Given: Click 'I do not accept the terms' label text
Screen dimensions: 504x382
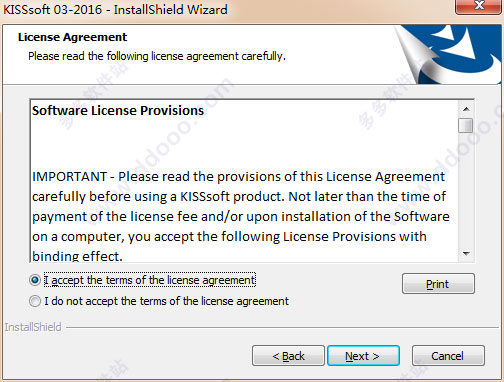Looking at the screenshot, I should [166, 301].
